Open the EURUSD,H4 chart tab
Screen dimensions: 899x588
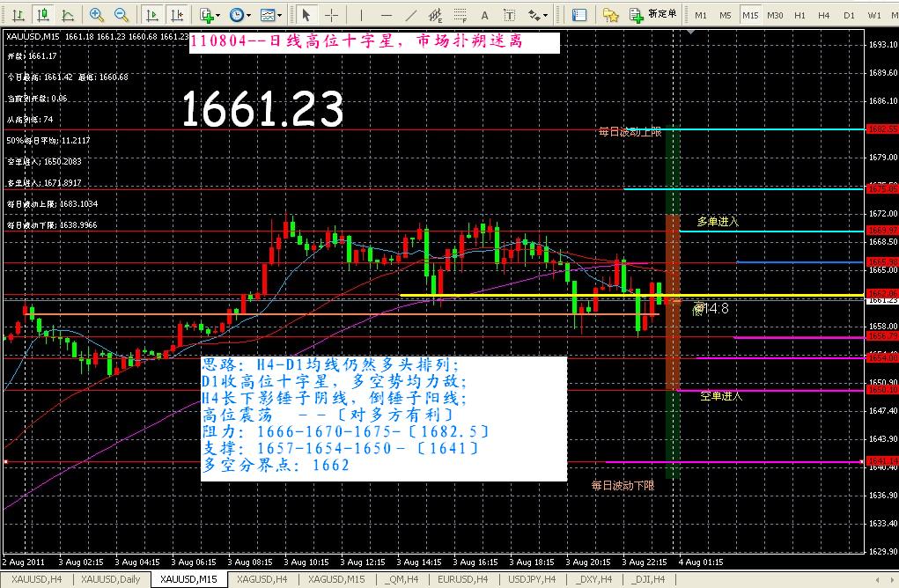462,579
